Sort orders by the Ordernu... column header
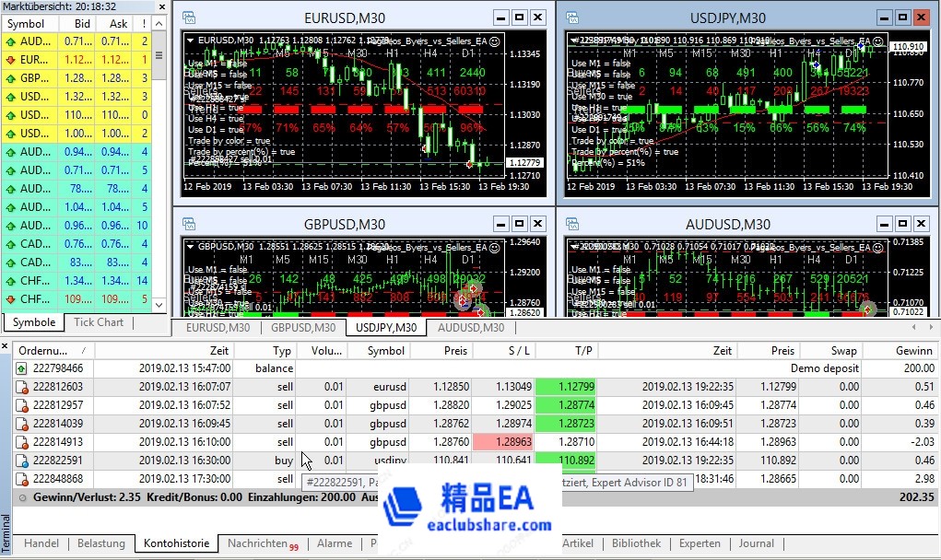Image resolution: width=941 pixels, height=560 pixels. coord(53,351)
